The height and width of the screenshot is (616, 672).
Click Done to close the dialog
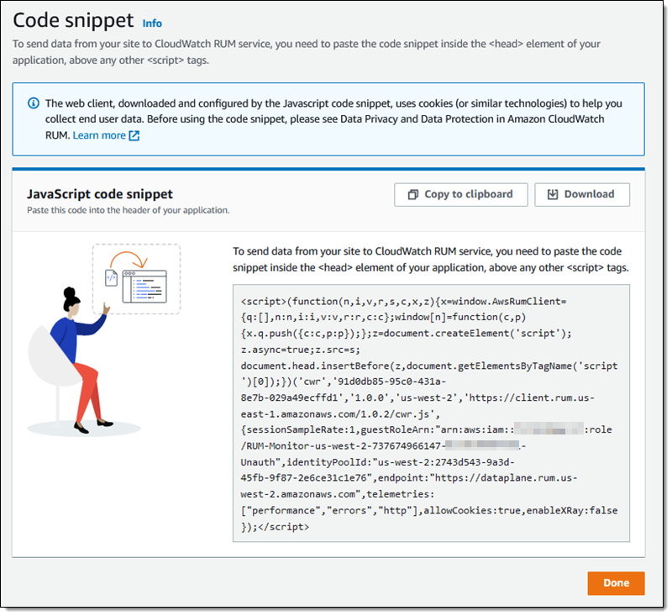(x=616, y=583)
